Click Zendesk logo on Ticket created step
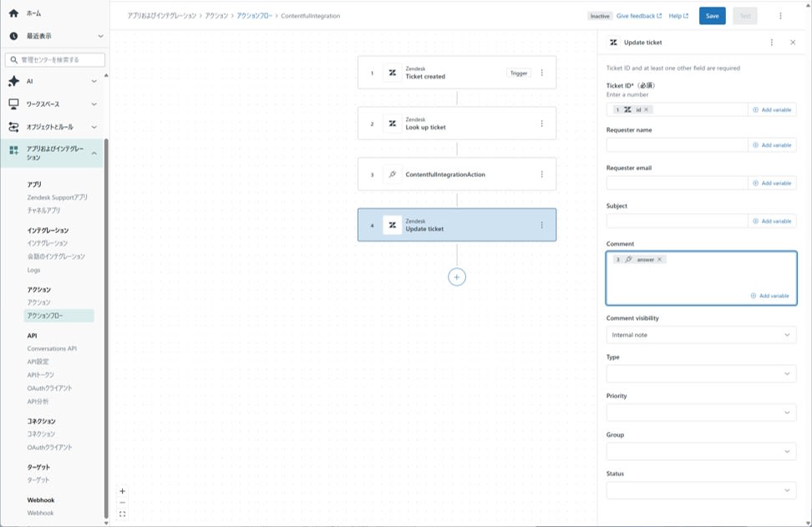 pos(393,73)
